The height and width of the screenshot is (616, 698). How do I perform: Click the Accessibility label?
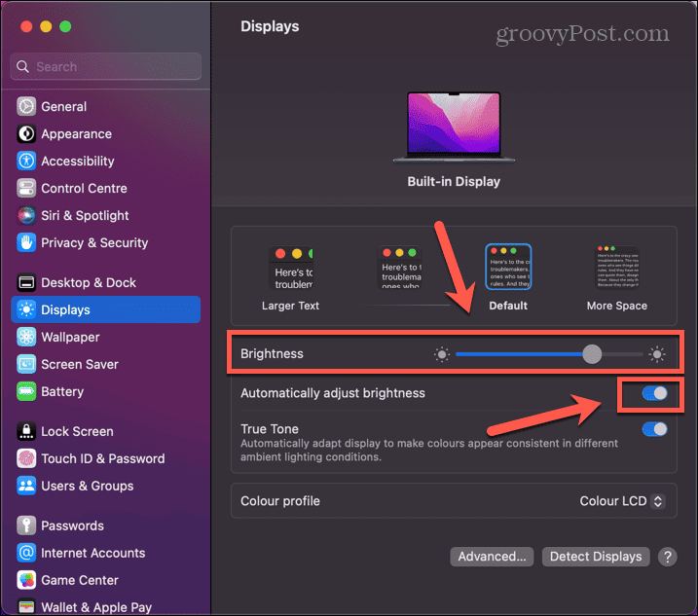[x=78, y=161]
